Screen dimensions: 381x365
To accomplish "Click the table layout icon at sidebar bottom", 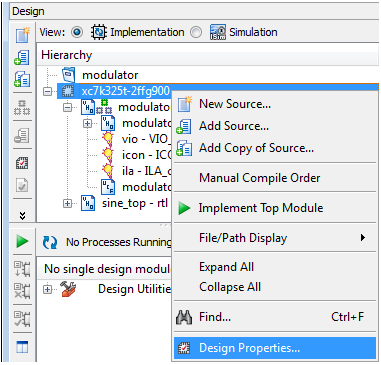I will [x=22, y=347].
